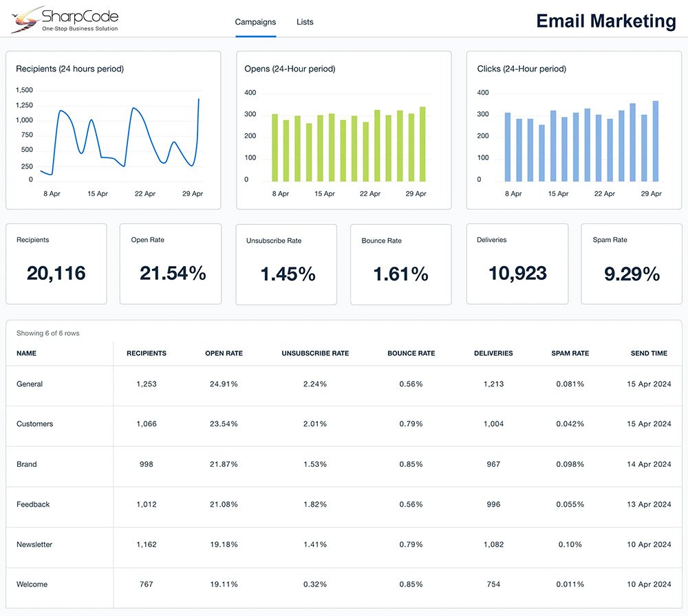This screenshot has width=688, height=616.
Task: Click the UNSUBSCRIBE RATE column header
Action: [315, 353]
